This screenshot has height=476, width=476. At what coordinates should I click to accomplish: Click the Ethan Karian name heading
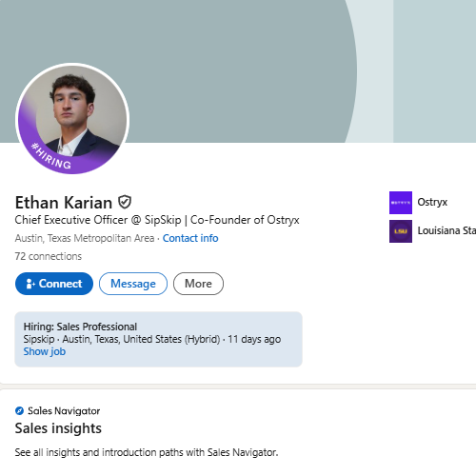tap(64, 203)
